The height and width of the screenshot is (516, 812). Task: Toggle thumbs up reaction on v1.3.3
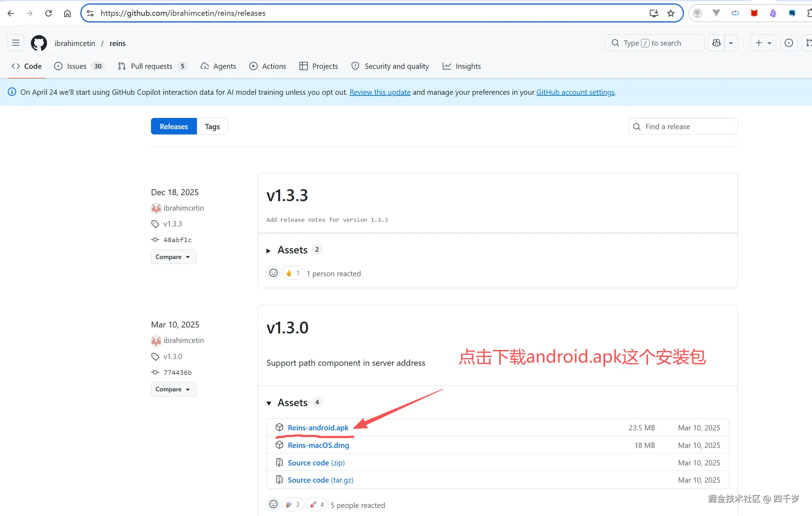[293, 273]
